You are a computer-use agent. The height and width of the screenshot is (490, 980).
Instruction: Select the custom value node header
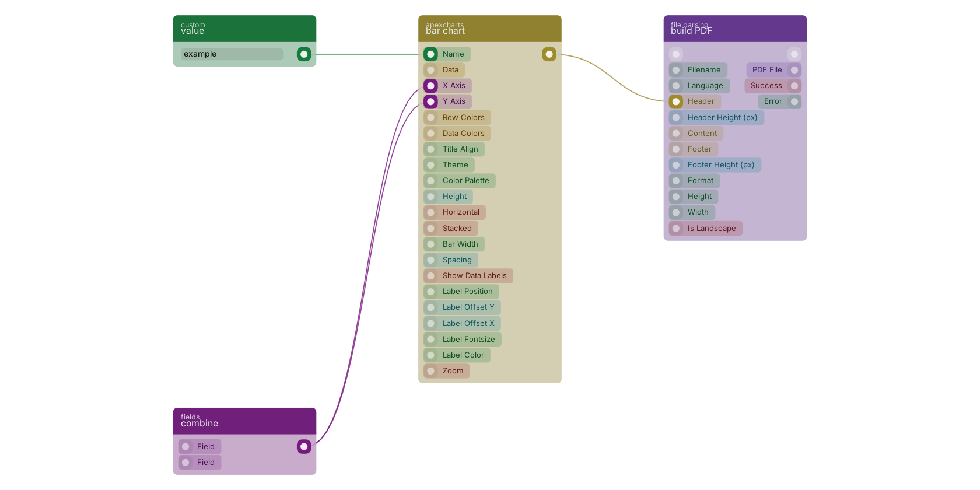point(244,29)
